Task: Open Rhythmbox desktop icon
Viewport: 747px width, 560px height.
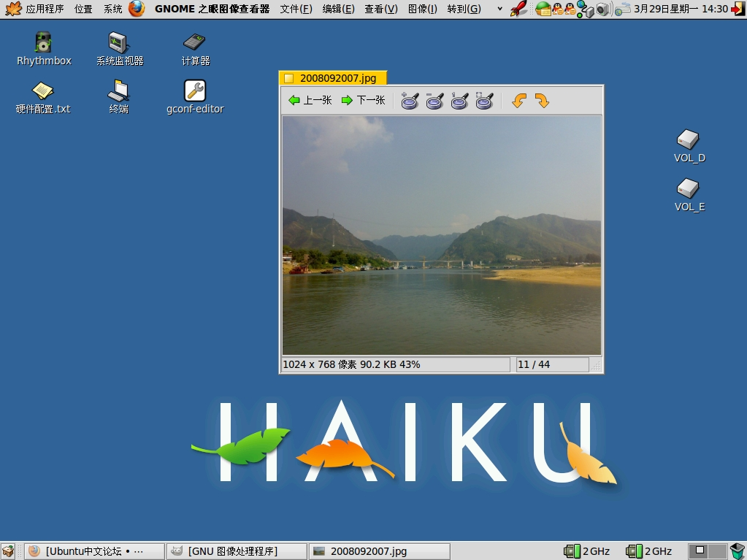Action: 44,49
